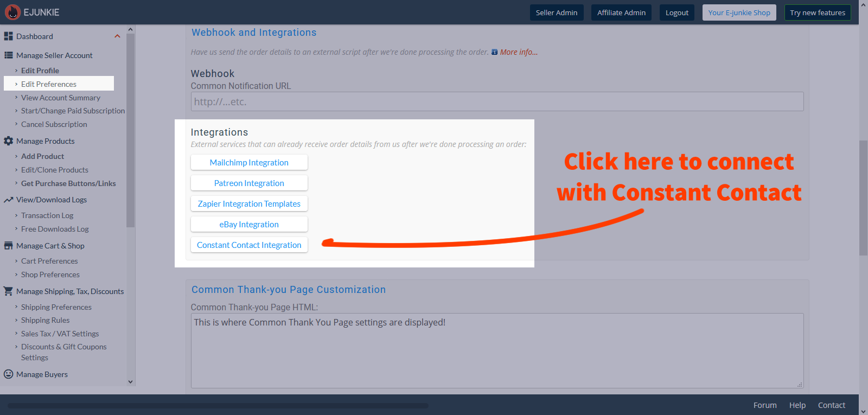The height and width of the screenshot is (415, 868).
Task: Open Edit Profile in the sidebar
Action: tap(40, 71)
